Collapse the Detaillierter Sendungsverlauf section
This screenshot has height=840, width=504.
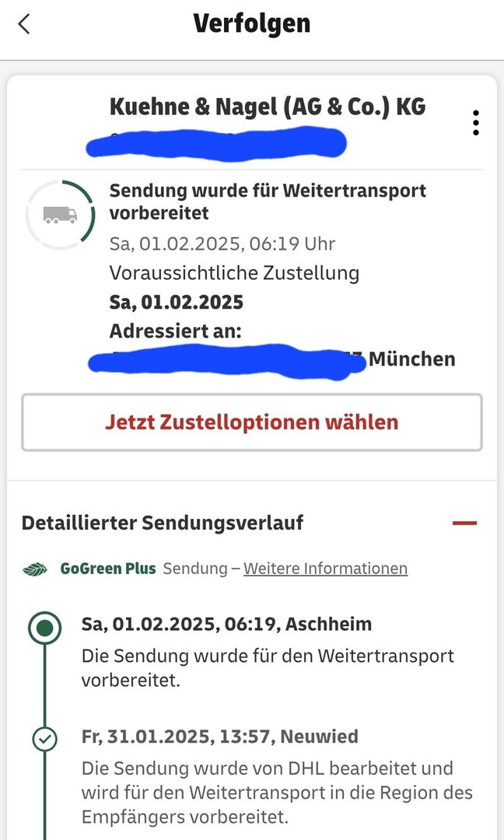coord(464,523)
